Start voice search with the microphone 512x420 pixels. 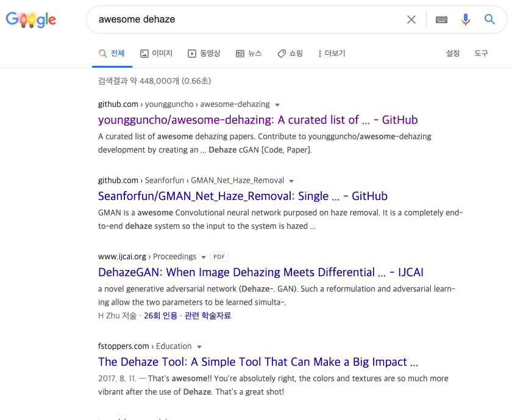point(466,20)
